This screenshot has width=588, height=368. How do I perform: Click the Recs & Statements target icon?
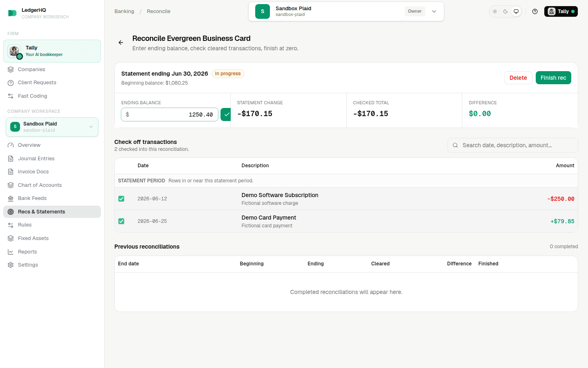(x=11, y=212)
